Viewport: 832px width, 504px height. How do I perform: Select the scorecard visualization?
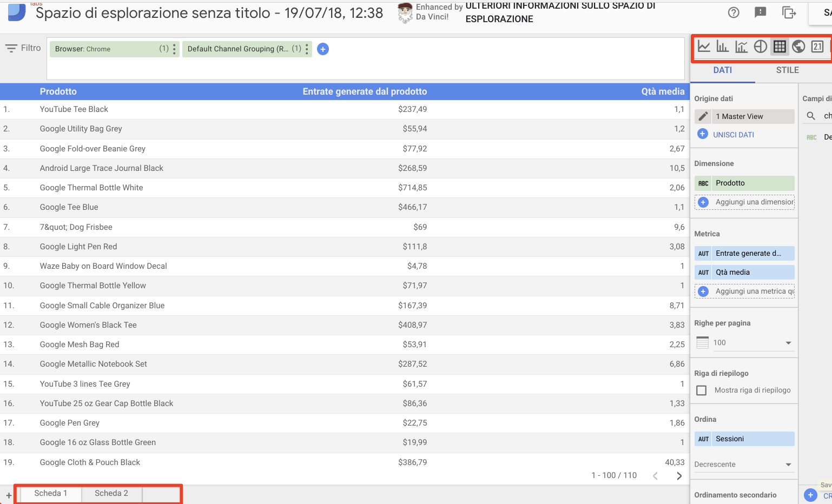coord(818,47)
